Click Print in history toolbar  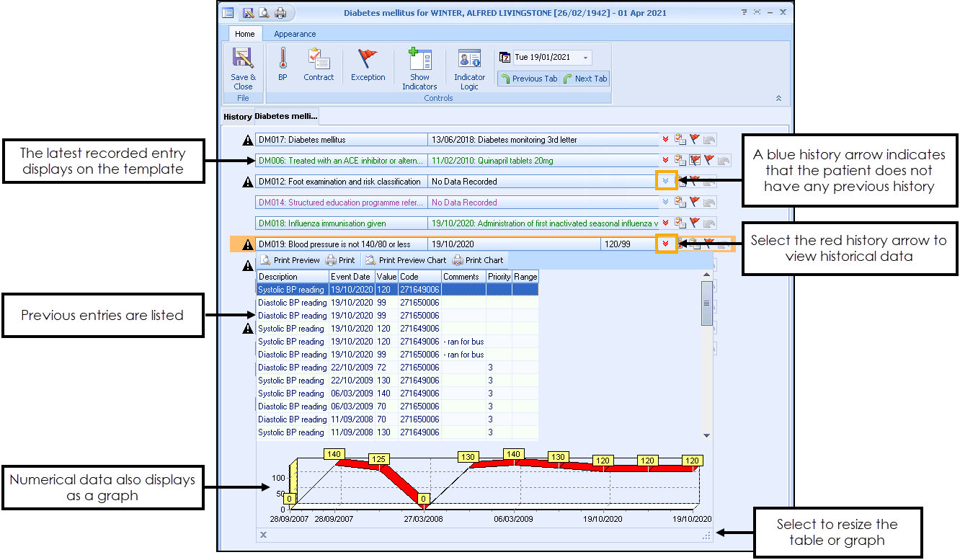pyautogui.click(x=340, y=260)
